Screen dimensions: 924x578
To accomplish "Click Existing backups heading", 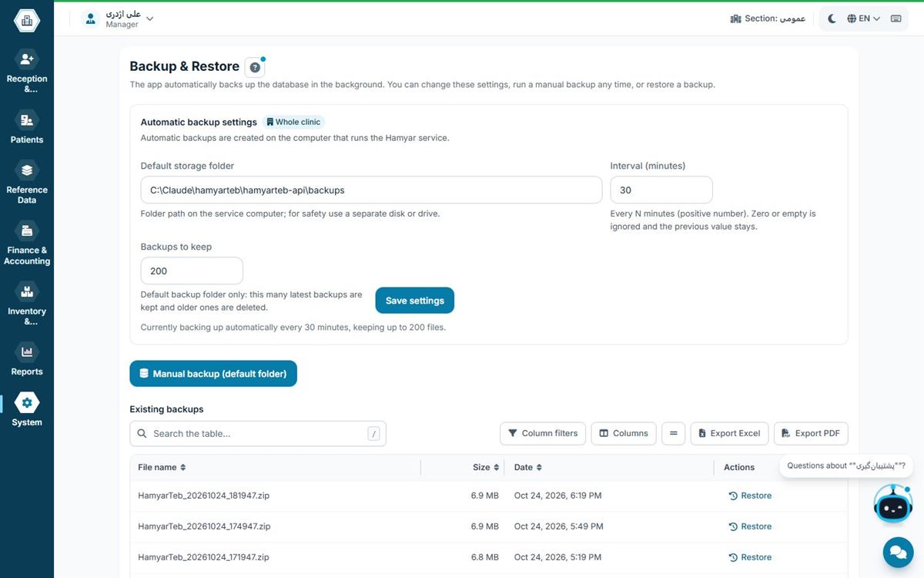I will click(166, 409).
